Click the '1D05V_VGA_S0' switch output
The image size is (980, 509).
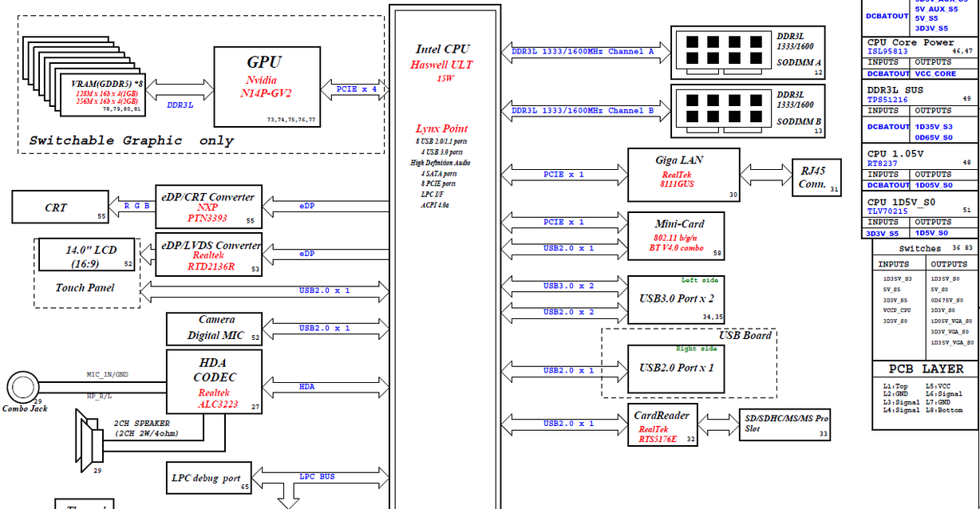pyautogui.click(x=952, y=321)
